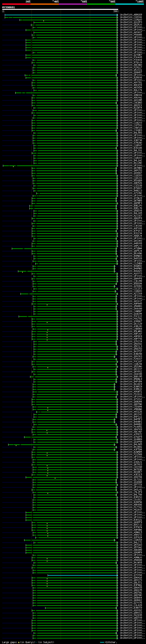Select the UniRef100_Q5TGA2 hit
Image resolution: width=146 pixels, height=644 pixels.
click(131, 548)
